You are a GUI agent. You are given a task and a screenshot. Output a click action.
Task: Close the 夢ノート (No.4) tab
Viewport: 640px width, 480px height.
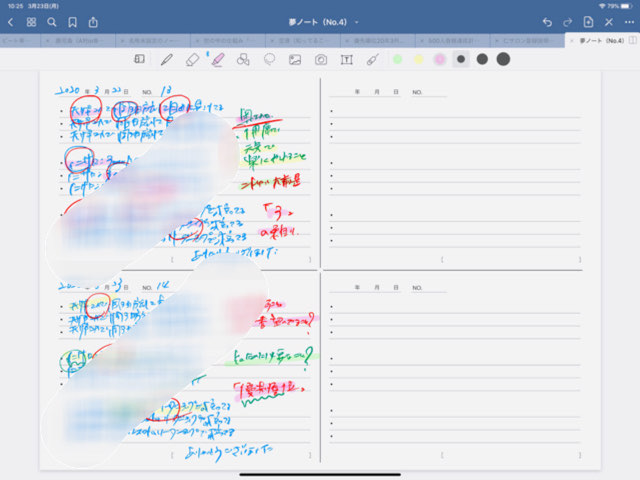[x=571, y=41]
